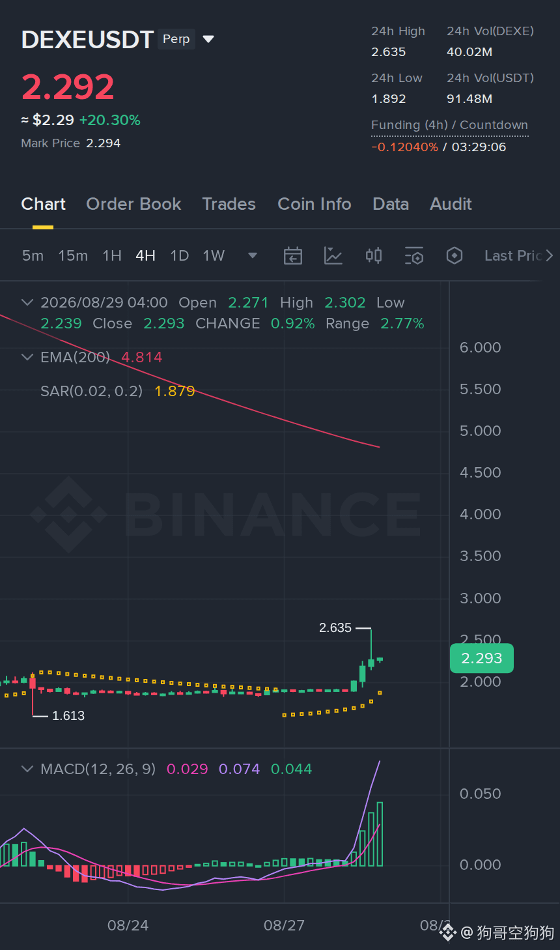Click the 24h Low value 1.892

389,99
